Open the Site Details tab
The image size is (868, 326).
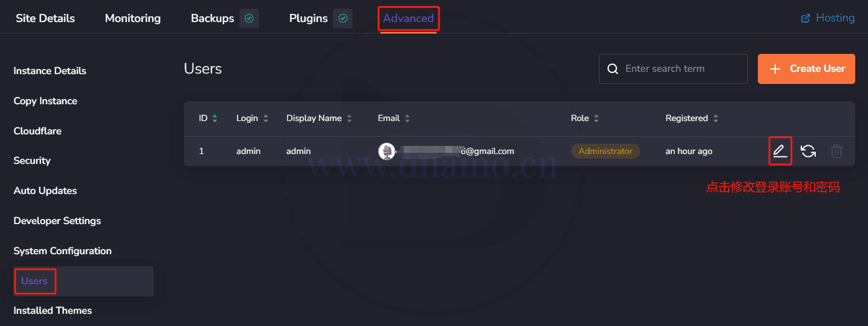point(45,19)
